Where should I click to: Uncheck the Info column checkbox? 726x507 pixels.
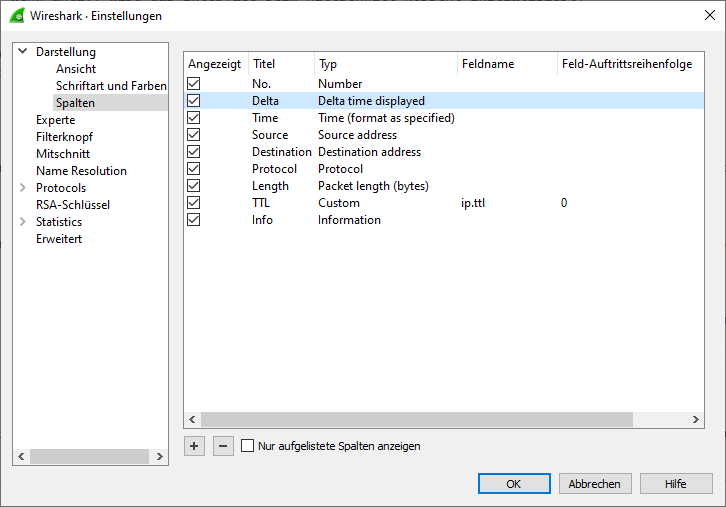click(194, 219)
